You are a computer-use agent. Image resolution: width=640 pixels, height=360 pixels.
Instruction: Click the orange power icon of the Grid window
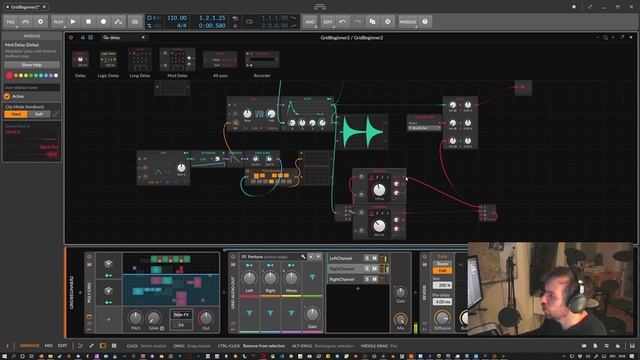[71, 38]
